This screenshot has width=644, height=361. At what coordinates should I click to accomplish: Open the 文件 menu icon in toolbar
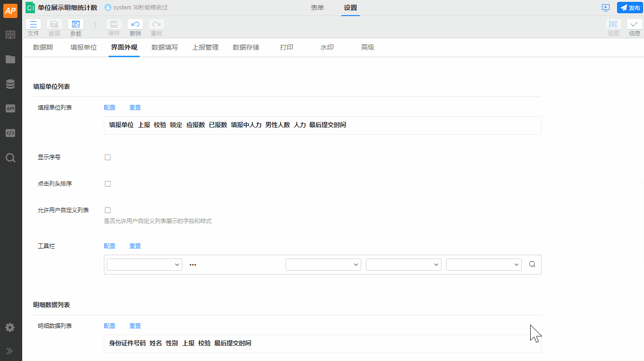[x=33, y=25]
